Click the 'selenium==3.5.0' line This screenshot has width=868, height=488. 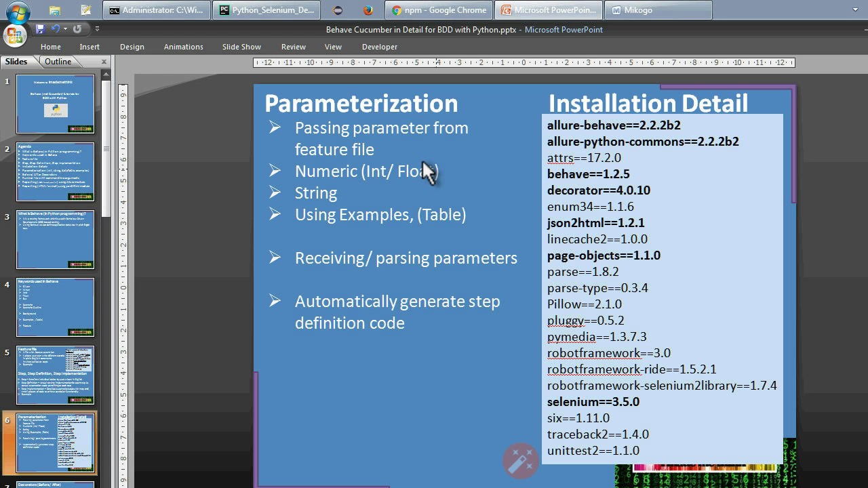tap(593, 402)
